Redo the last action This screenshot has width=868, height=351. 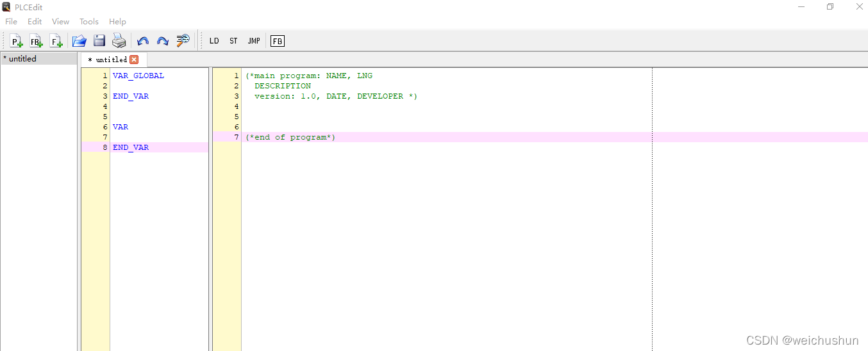163,41
